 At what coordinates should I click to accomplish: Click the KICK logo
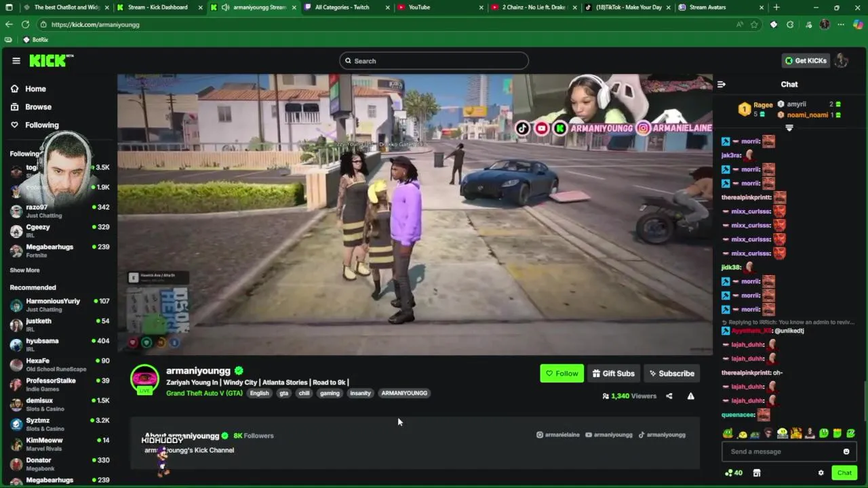(51, 61)
